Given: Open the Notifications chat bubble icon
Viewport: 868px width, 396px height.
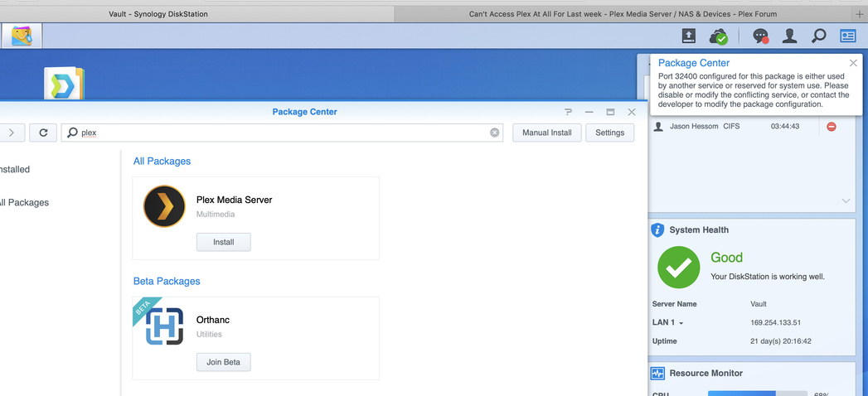Looking at the screenshot, I should tap(761, 36).
